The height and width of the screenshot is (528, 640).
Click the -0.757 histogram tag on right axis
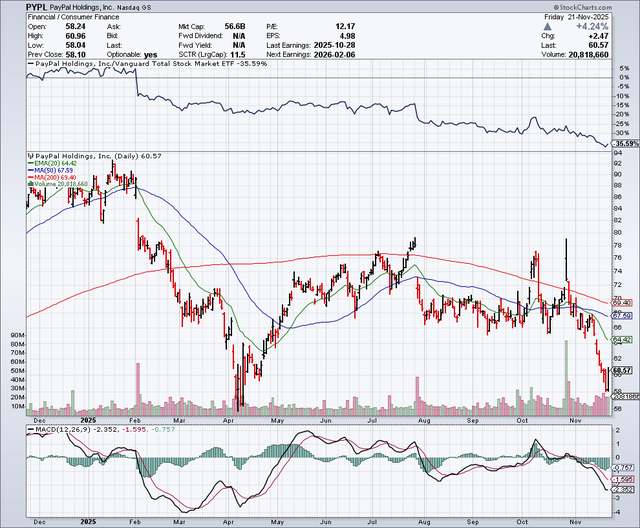coord(623,468)
